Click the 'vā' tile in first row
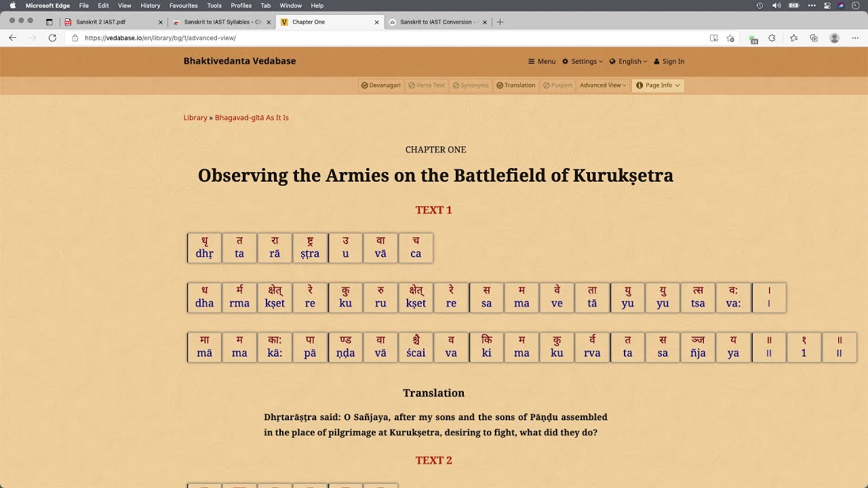Viewport: 868px width, 488px height. pyautogui.click(x=381, y=248)
